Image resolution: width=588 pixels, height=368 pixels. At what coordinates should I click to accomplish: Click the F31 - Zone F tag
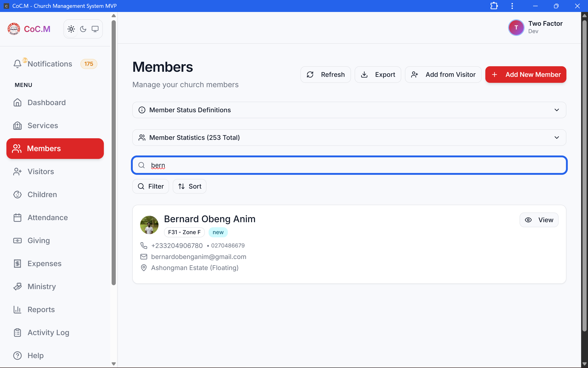click(184, 232)
